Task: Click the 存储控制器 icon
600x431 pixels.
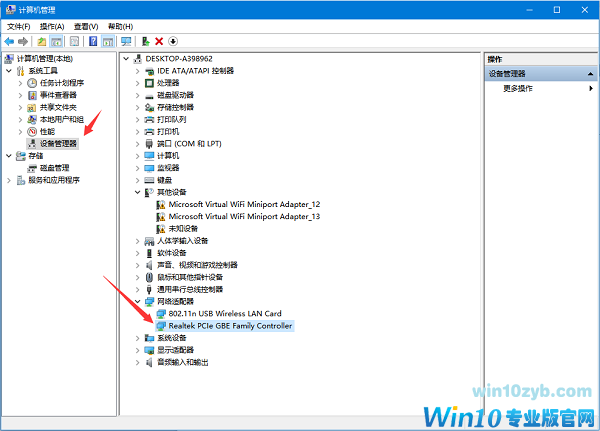Action: pos(149,108)
